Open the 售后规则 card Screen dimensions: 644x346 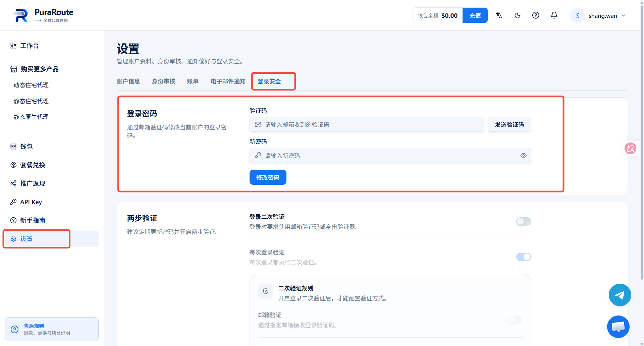[x=52, y=329]
